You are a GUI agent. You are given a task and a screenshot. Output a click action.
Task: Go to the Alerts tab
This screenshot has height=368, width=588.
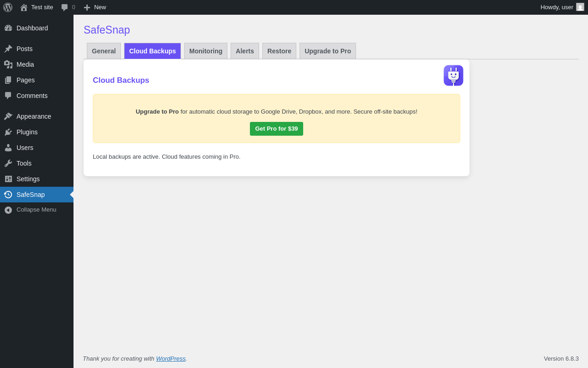(x=245, y=51)
